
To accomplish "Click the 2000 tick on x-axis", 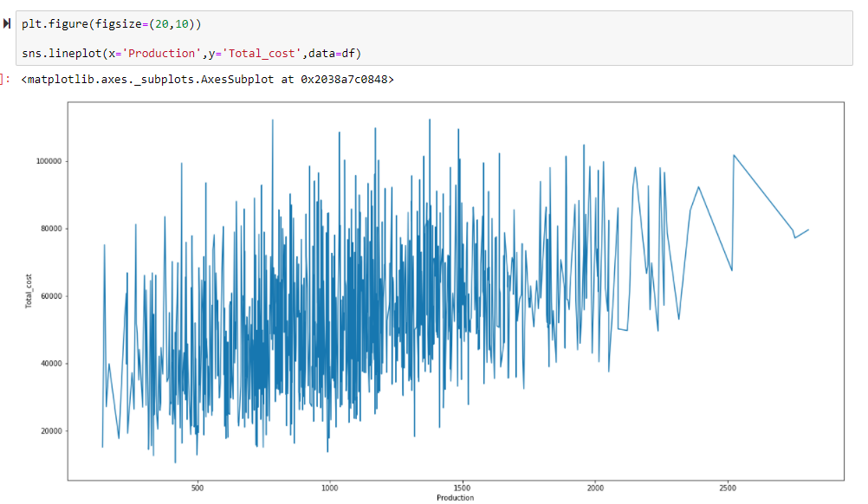I will 595,488.
